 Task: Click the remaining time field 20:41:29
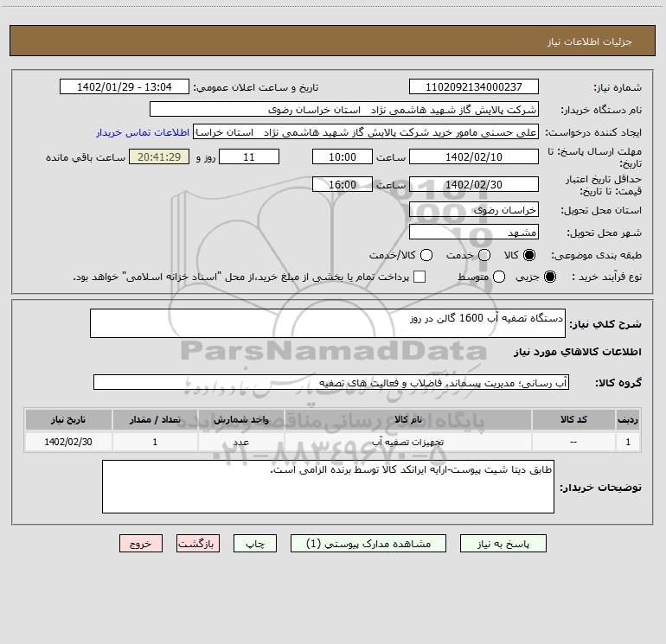click(x=159, y=157)
